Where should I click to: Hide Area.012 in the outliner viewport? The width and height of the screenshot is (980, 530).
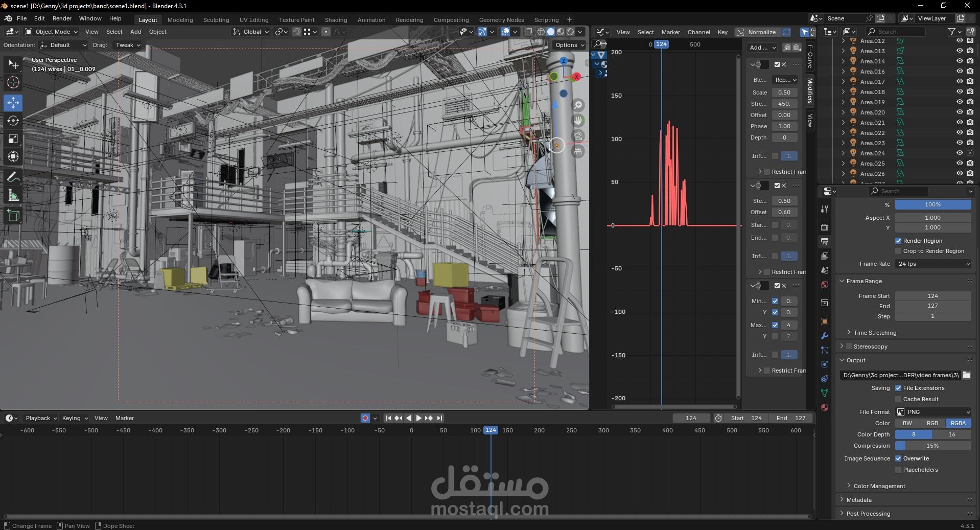pyautogui.click(x=960, y=41)
